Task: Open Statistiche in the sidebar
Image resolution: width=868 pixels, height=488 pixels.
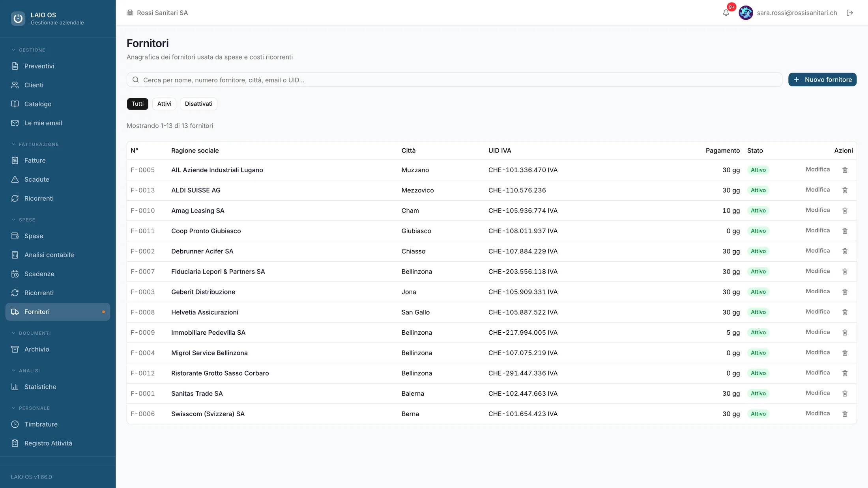Action: (58, 387)
